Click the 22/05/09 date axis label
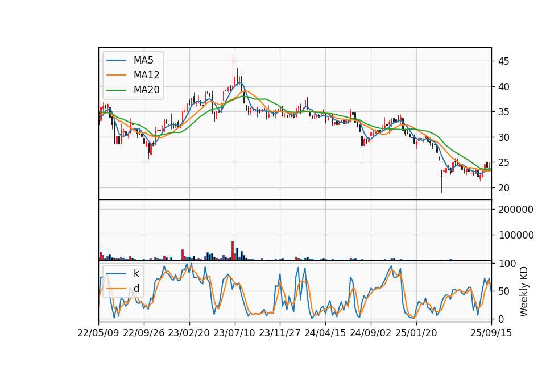Viewport: 546px width, 392px height. click(98, 333)
